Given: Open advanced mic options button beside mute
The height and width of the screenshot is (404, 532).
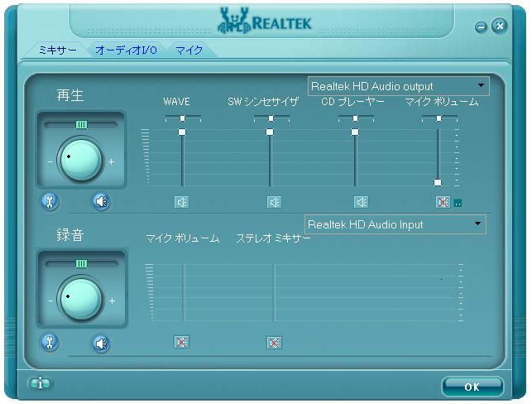Looking at the screenshot, I should coord(458,203).
